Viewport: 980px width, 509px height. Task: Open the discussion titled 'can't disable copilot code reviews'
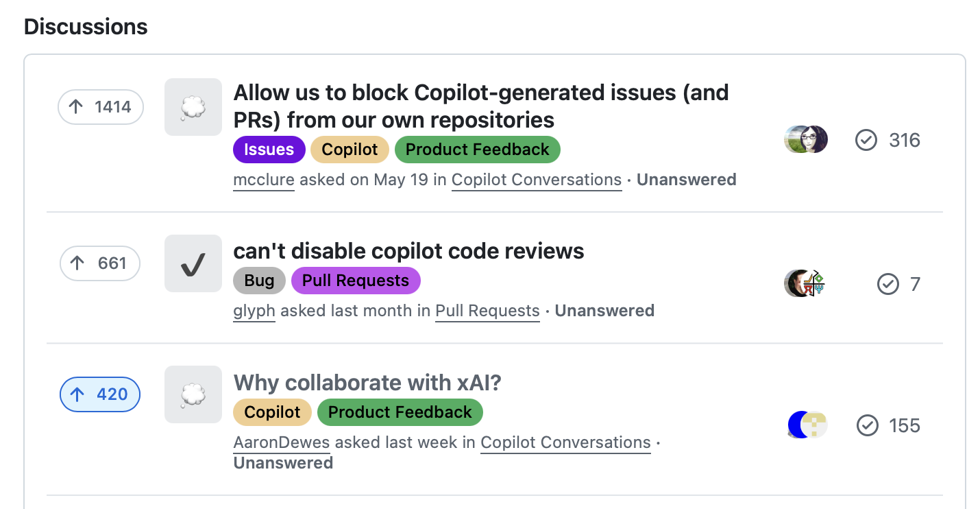[x=409, y=250]
